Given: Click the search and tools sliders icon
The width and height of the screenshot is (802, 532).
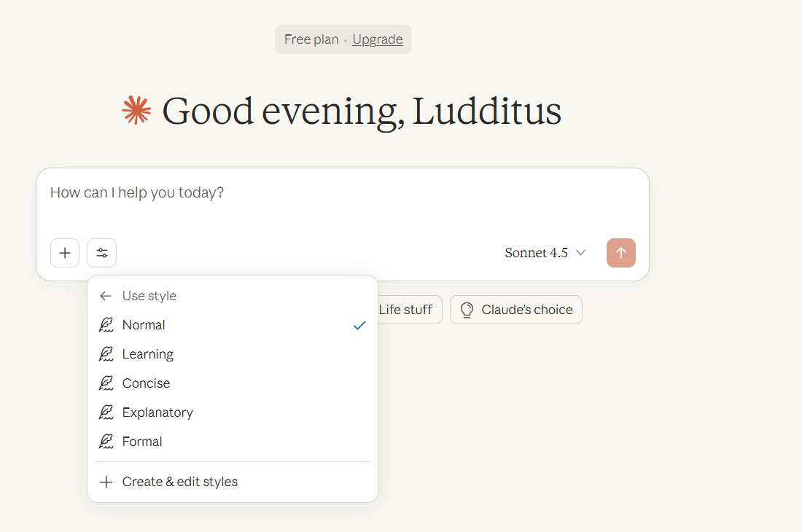Looking at the screenshot, I should pyautogui.click(x=101, y=253).
